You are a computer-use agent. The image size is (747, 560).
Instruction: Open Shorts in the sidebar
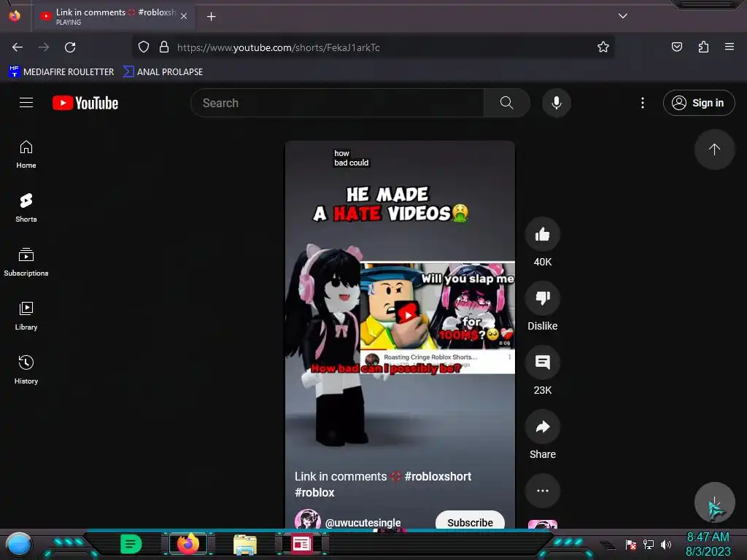pyautogui.click(x=26, y=208)
